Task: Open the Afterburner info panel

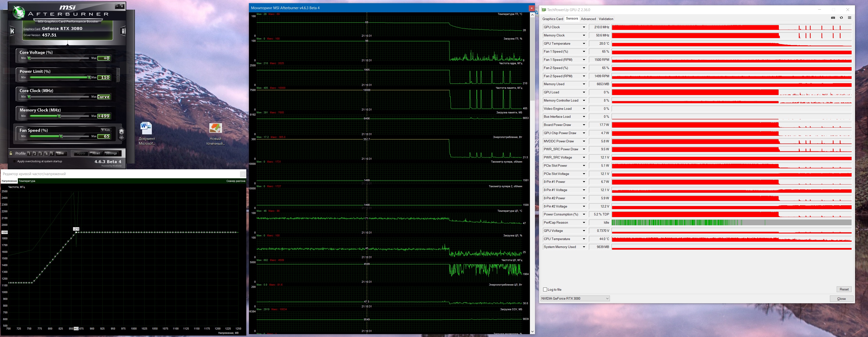Action: 123,31
